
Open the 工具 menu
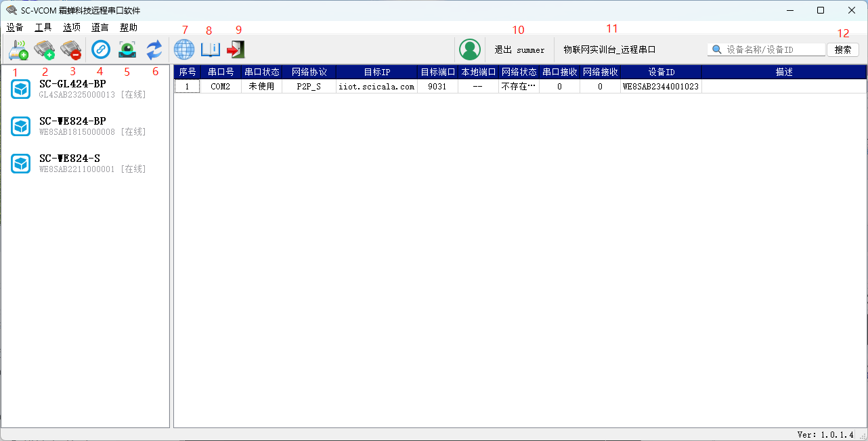(43, 28)
